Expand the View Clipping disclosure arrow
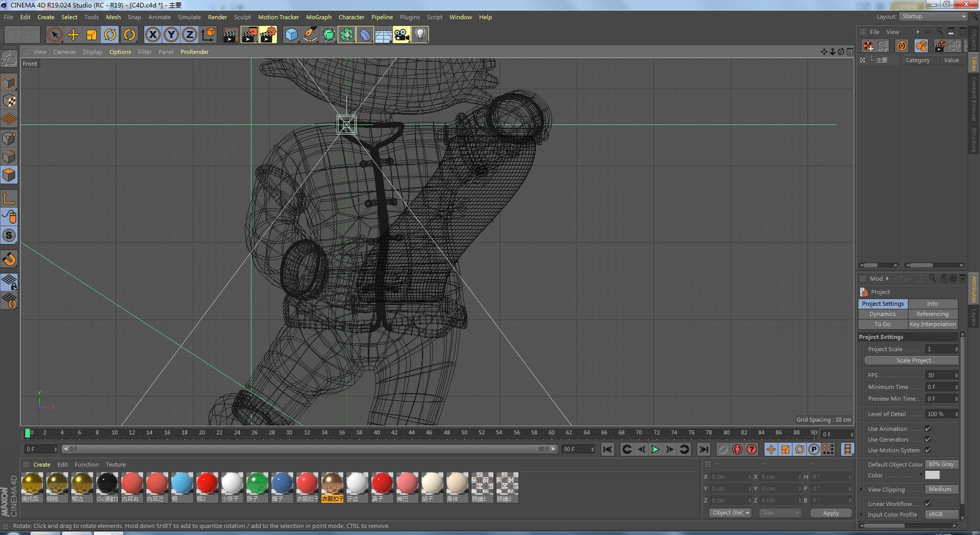This screenshot has height=535, width=980. click(862, 490)
